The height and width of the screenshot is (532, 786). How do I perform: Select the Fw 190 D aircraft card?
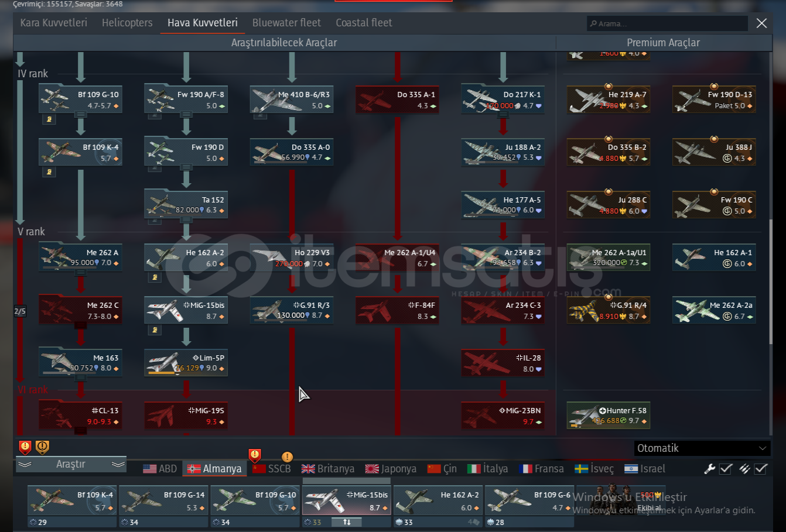coord(186,152)
